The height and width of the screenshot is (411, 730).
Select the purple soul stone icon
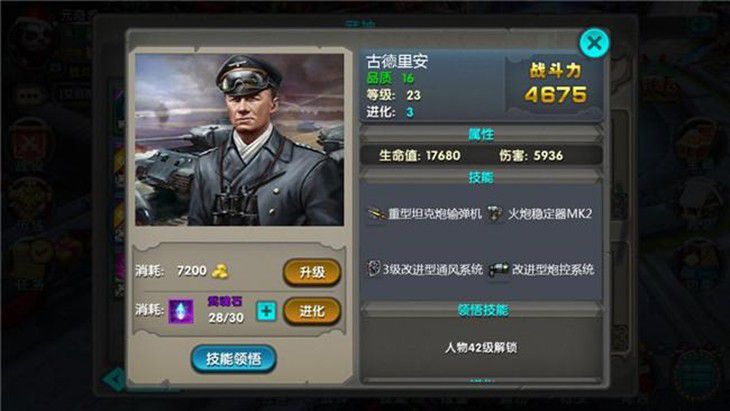(181, 310)
